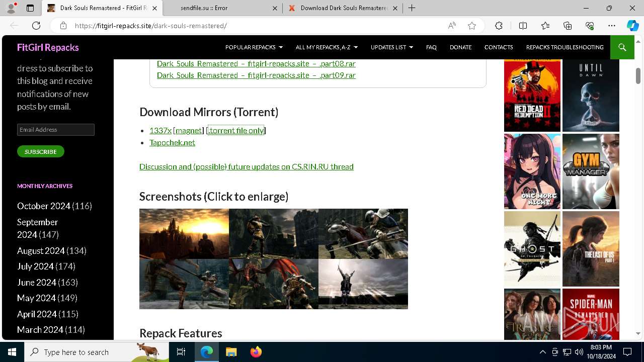Open the FAQ menu item
The image size is (644, 362).
coord(431,47)
